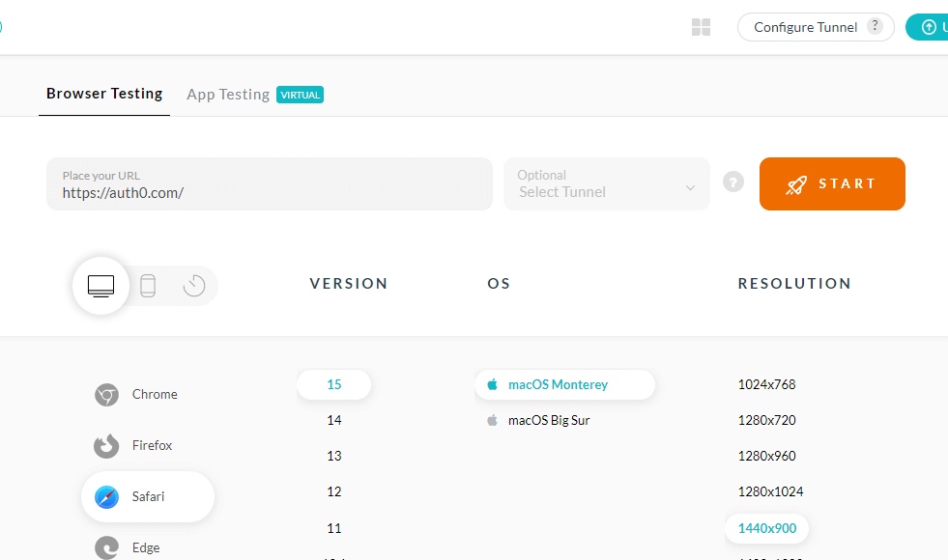948x560 pixels.
Task: Select the Chrome browser icon
Action: (x=106, y=394)
